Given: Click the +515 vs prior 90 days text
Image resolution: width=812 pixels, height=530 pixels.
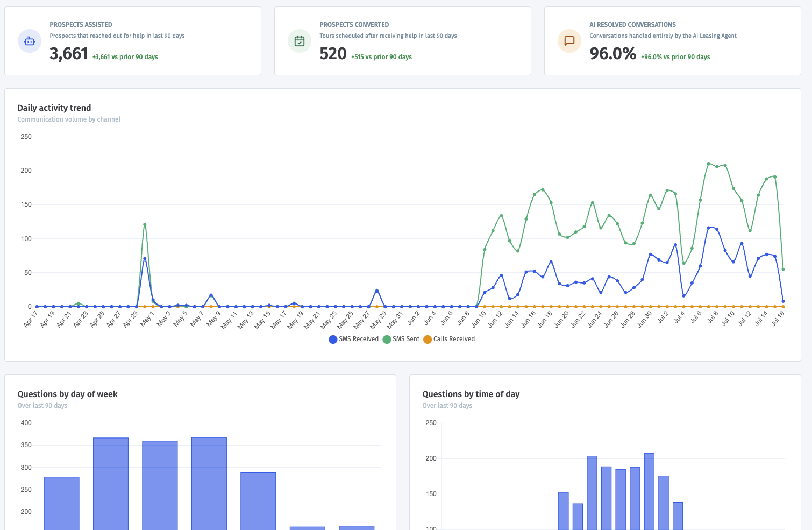Looking at the screenshot, I should (x=382, y=57).
